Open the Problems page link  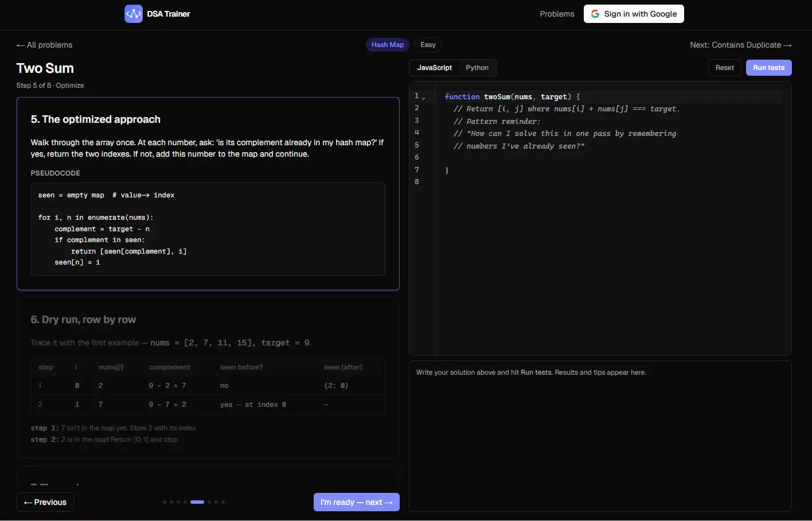tap(557, 14)
